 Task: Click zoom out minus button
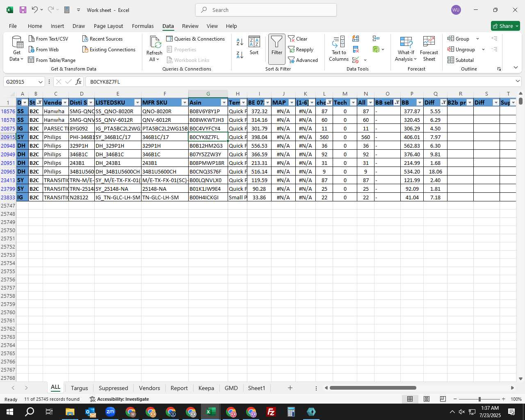coord(455,399)
